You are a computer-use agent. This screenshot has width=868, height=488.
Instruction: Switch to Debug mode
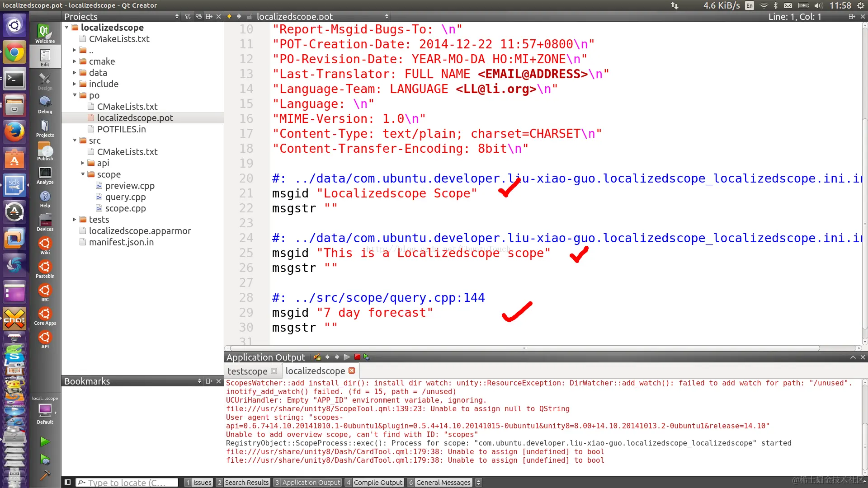45,104
